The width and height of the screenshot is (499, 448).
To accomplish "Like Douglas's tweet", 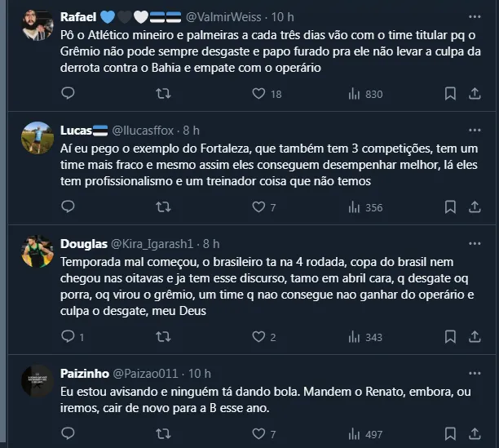I will pos(259,337).
